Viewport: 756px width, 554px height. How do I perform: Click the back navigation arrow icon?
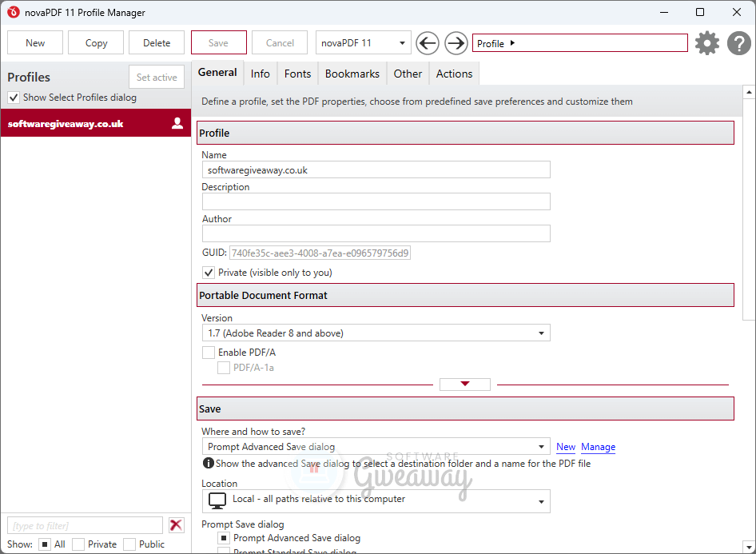point(428,43)
